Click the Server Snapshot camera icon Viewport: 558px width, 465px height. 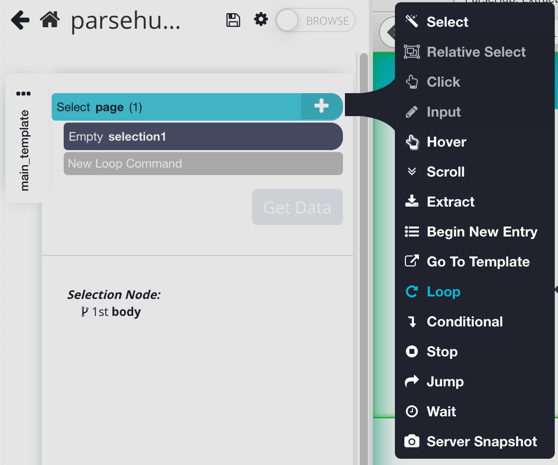tap(412, 441)
